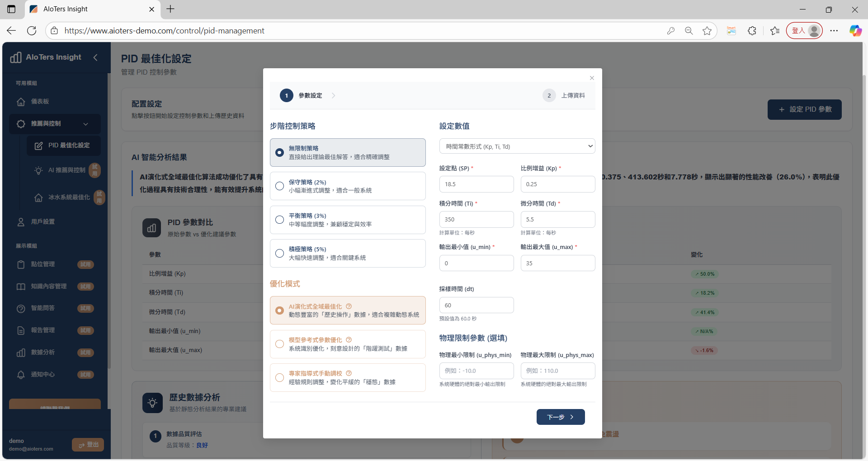This screenshot has width=868, height=461.
Task: Open the 點位管理 clipboard icon
Action: click(x=21, y=264)
